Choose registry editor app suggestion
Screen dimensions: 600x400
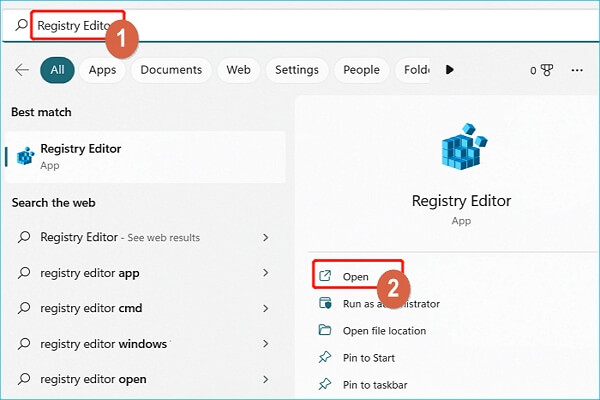pyautogui.click(x=145, y=273)
